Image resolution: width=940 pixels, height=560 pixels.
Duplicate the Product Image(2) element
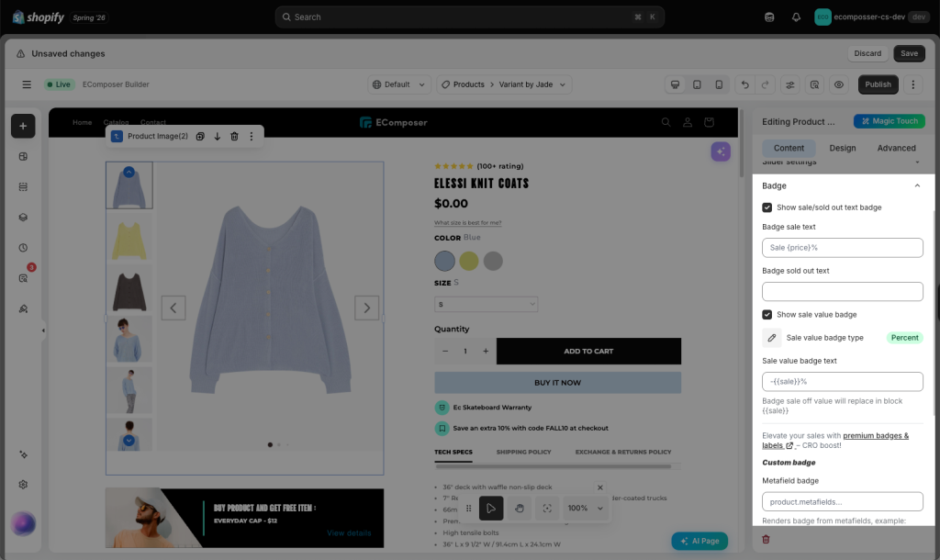pos(200,136)
